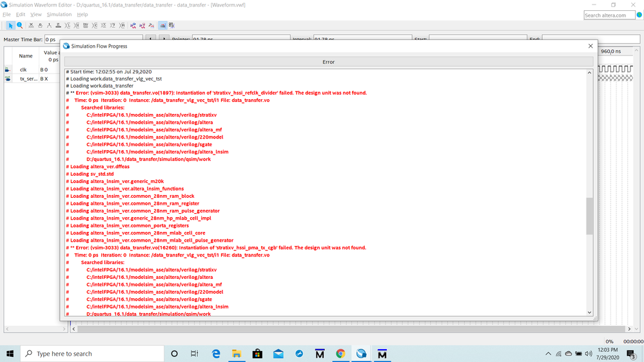The width and height of the screenshot is (644, 362).
Task: Apply Weak Low (L) toolbar icon
Action: (x=67, y=26)
